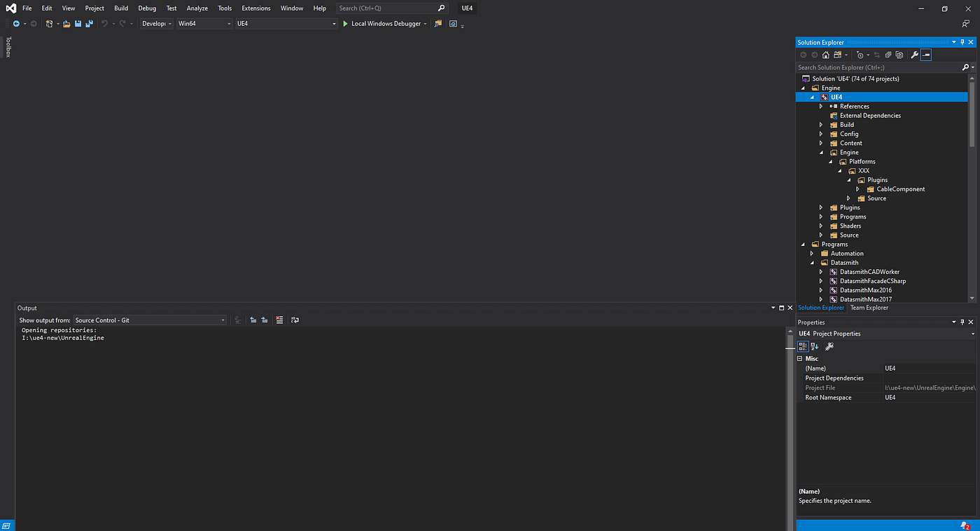Click the Search Solution Explorer field
Viewport: 980px width, 531px height.
(x=878, y=67)
